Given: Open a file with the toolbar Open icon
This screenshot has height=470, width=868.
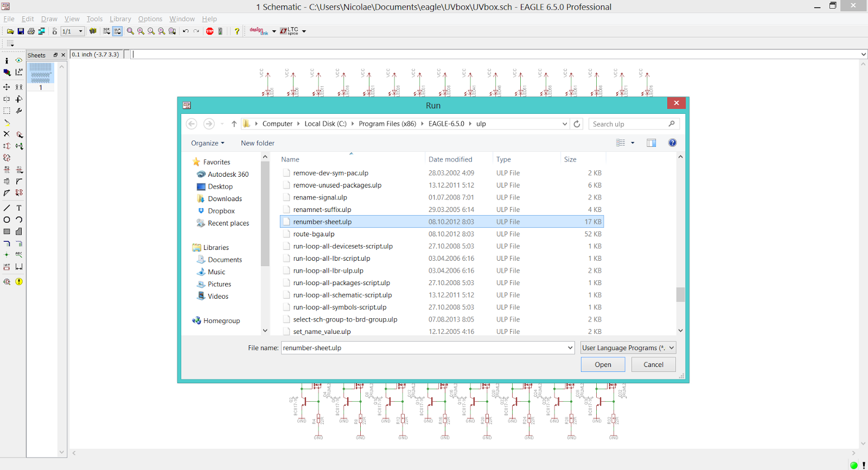Looking at the screenshot, I should click(x=10, y=31).
